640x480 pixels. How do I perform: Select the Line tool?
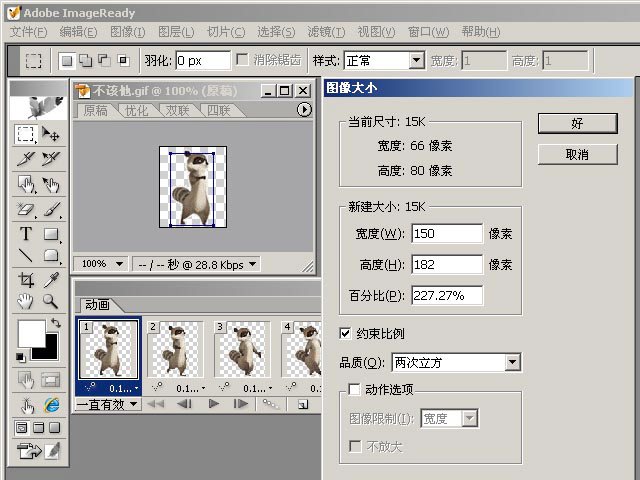point(26,256)
